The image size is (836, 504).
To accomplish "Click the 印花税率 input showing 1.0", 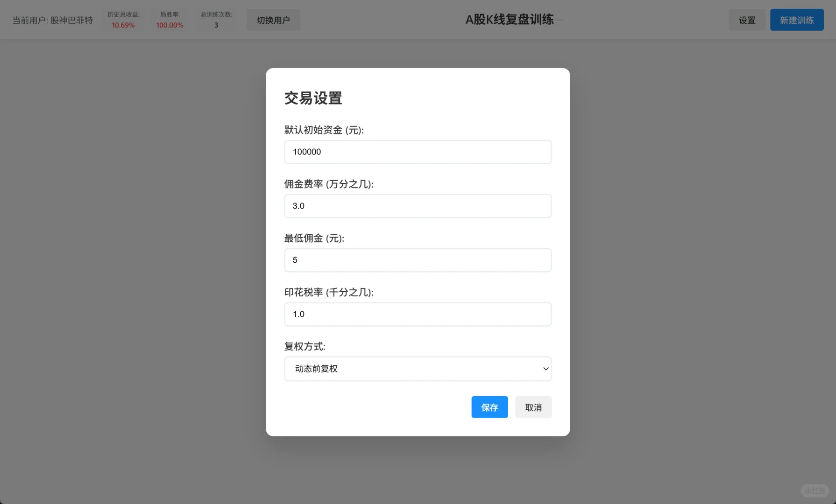I will [x=418, y=314].
